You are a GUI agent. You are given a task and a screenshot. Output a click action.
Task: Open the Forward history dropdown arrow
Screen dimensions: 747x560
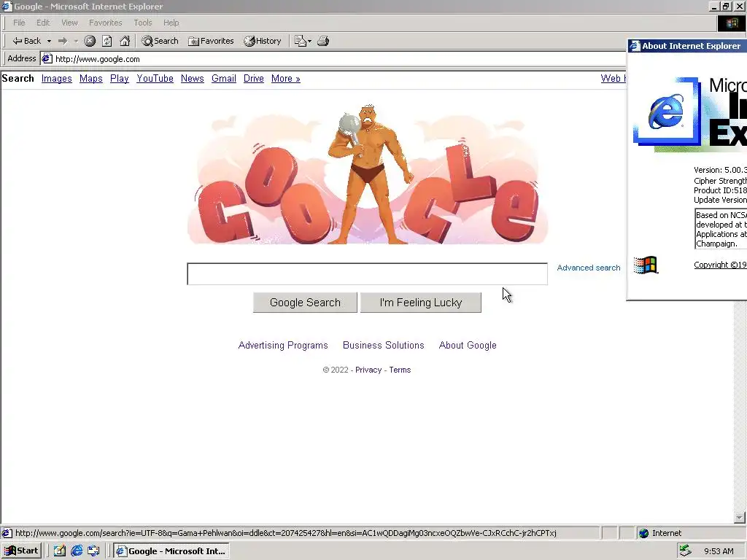click(x=76, y=41)
